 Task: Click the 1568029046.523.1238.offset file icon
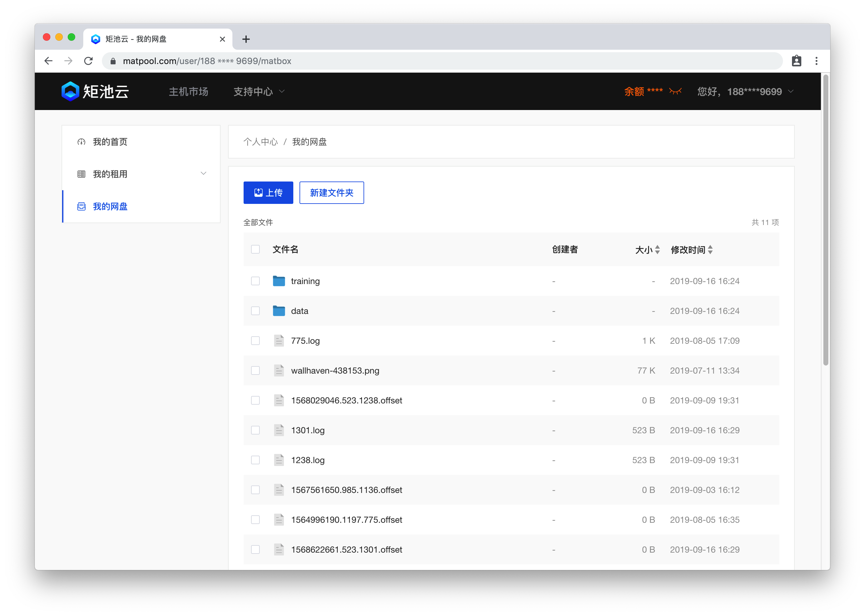point(279,401)
